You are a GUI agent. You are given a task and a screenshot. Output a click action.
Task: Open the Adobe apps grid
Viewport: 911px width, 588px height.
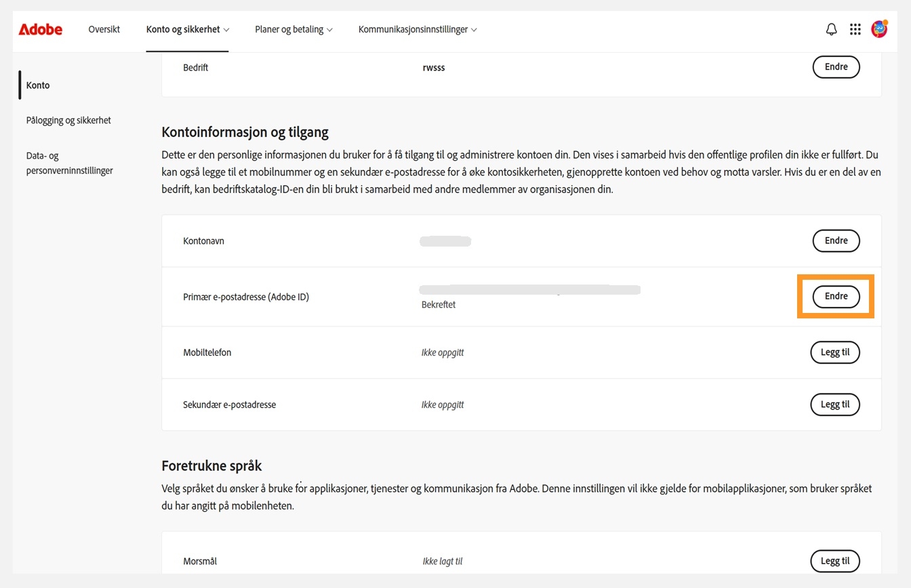click(855, 29)
